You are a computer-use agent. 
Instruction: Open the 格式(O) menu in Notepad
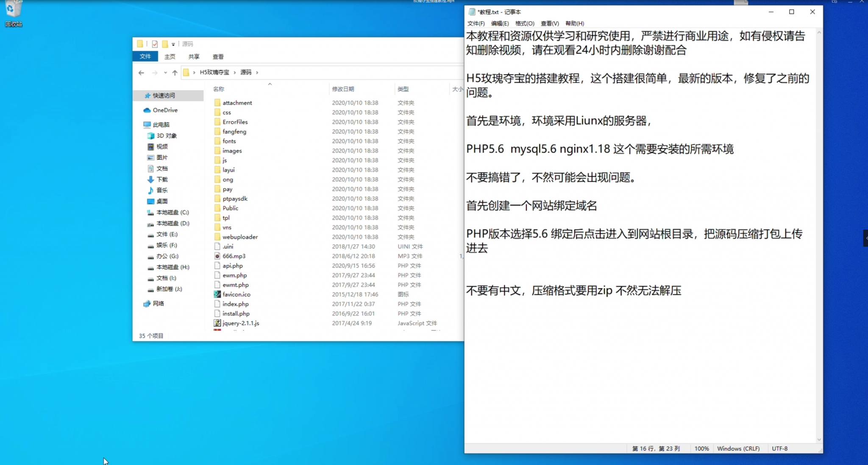click(x=524, y=23)
